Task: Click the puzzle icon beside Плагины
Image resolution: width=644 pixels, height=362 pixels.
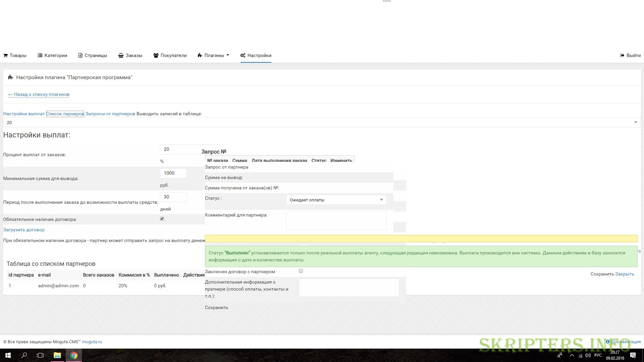Action: tap(200, 55)
